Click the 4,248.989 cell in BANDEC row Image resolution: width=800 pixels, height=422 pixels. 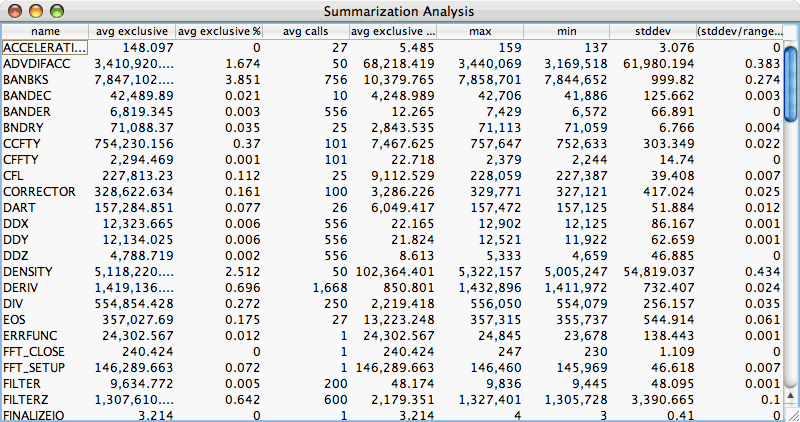point(403,95)
